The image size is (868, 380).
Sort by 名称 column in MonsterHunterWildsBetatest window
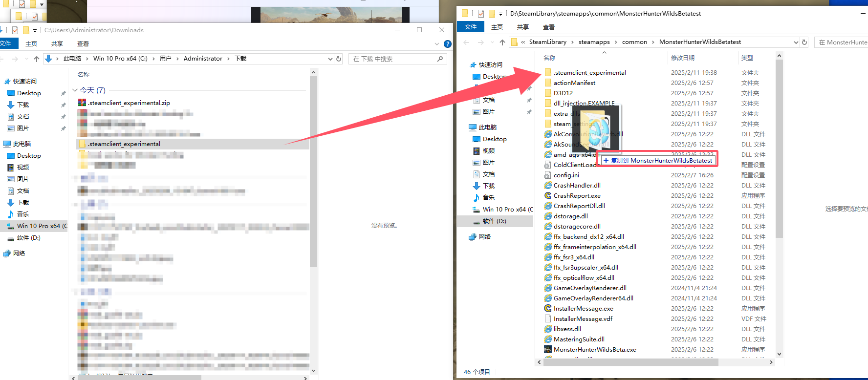tap(549, 58)
